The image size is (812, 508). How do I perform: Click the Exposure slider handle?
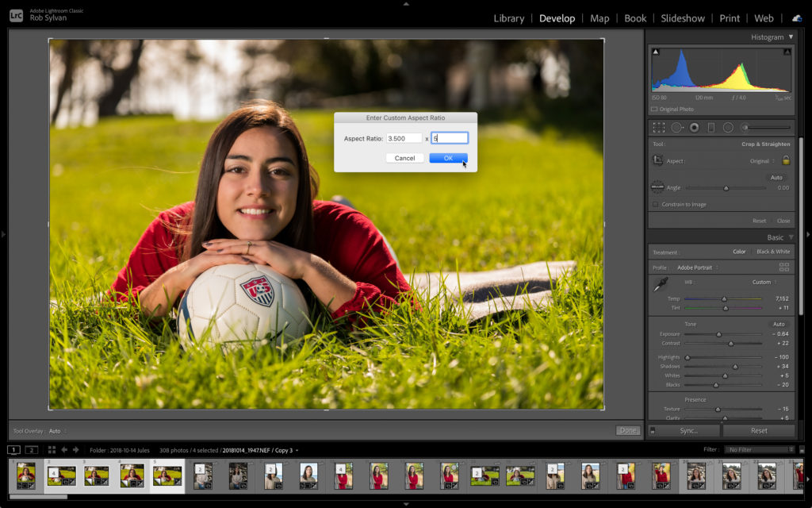tap(719, 334)
